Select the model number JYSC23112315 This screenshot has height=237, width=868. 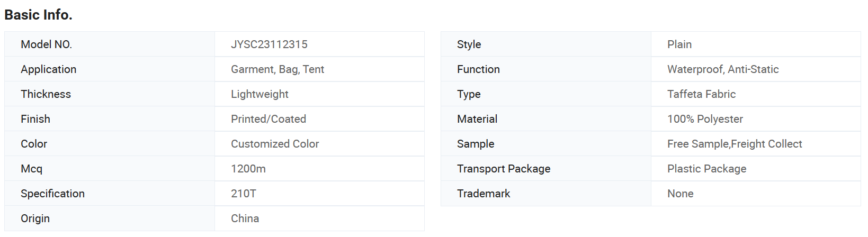click(269, 44)
